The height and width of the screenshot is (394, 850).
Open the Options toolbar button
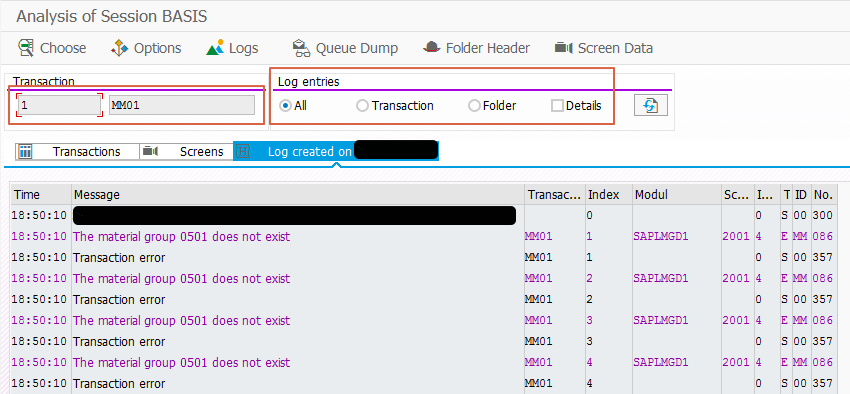(x=146, y=48)
